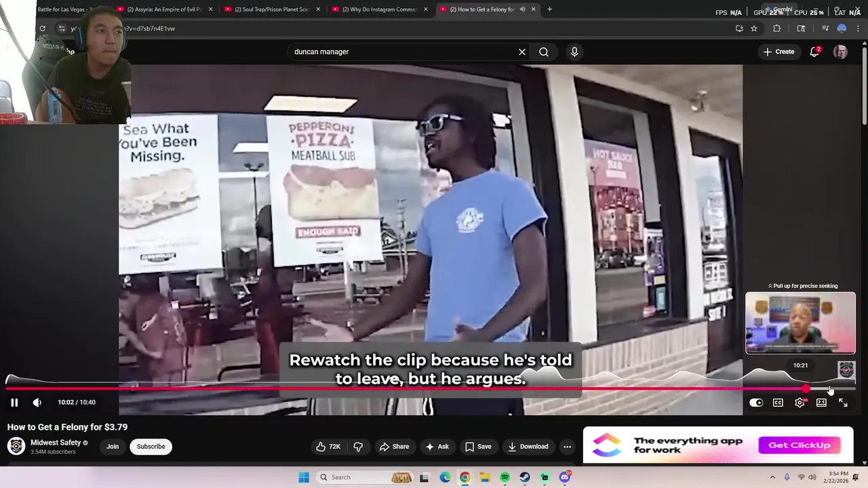The height and width of the screenshot is (488, 868).
Task: Switch player to theater mode
Action: (x=821, y=403)
